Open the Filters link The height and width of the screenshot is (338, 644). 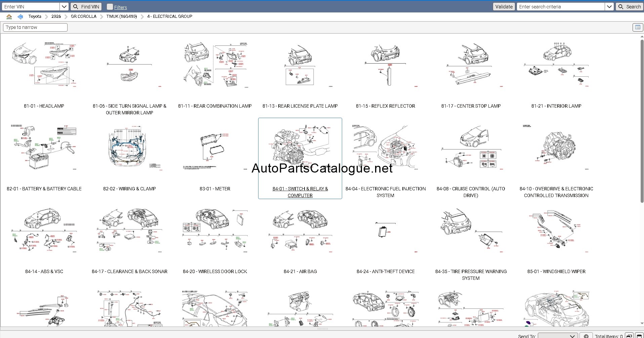(x=120, y=7)
